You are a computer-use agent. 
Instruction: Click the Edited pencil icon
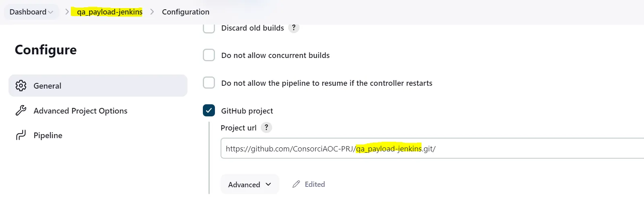tap(296, 184)
